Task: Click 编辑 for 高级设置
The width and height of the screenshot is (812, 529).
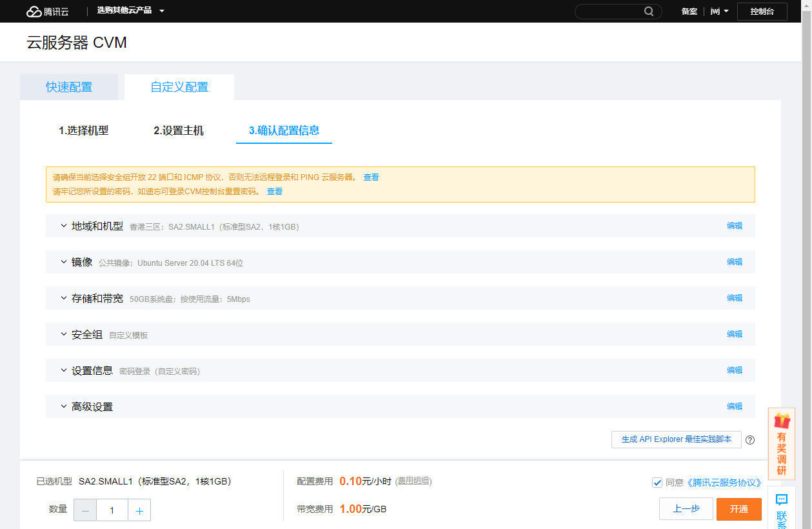Action: tap(735, 406)
